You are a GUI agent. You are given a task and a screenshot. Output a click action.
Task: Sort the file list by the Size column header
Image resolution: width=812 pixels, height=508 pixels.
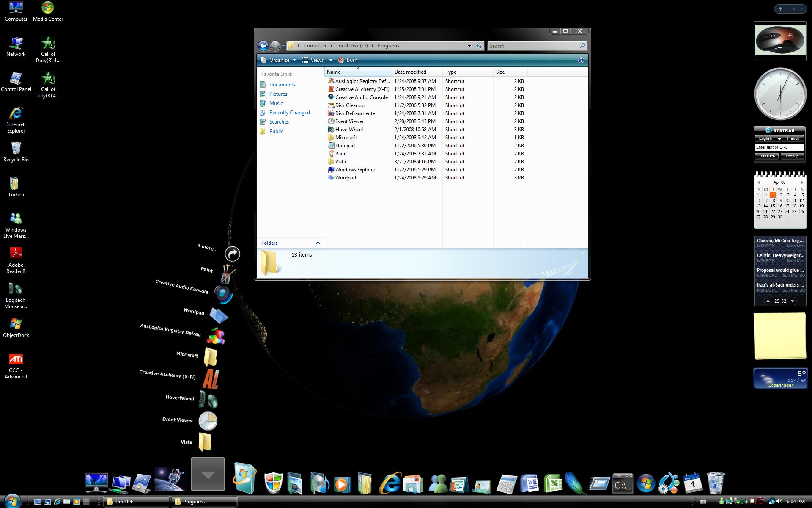tap(510, 72)
